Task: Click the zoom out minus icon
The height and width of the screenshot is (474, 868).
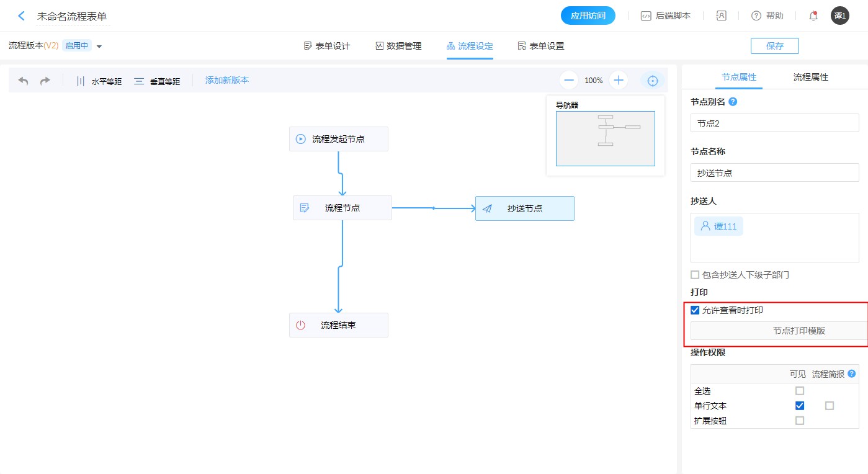Action: (569, 80)
